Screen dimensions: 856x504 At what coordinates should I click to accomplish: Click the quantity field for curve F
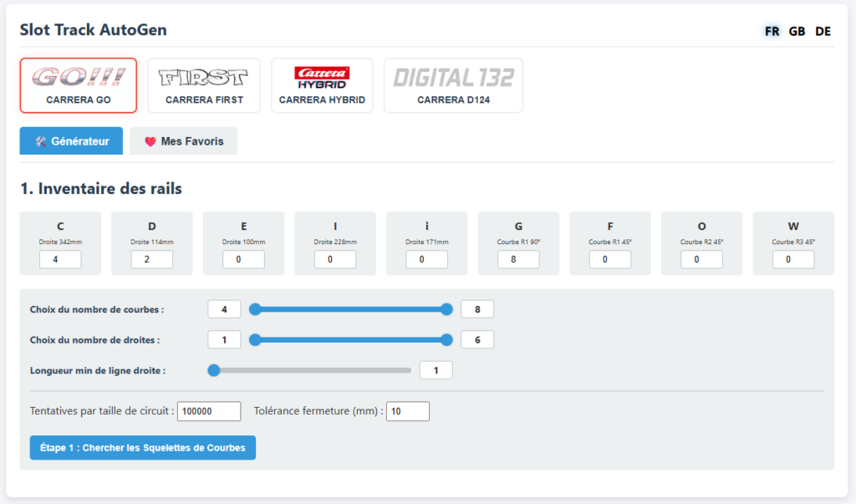[x=610, y=259]
